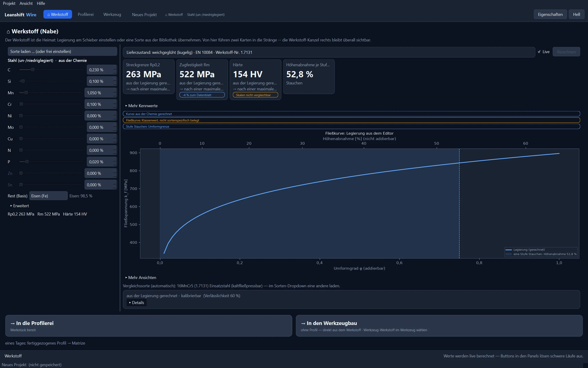Image resolution: width=588 pixels, height=368 pixels.
Task: Click the Sn tin slider handle
Action: pyautogui.click(x=21, y=184)
